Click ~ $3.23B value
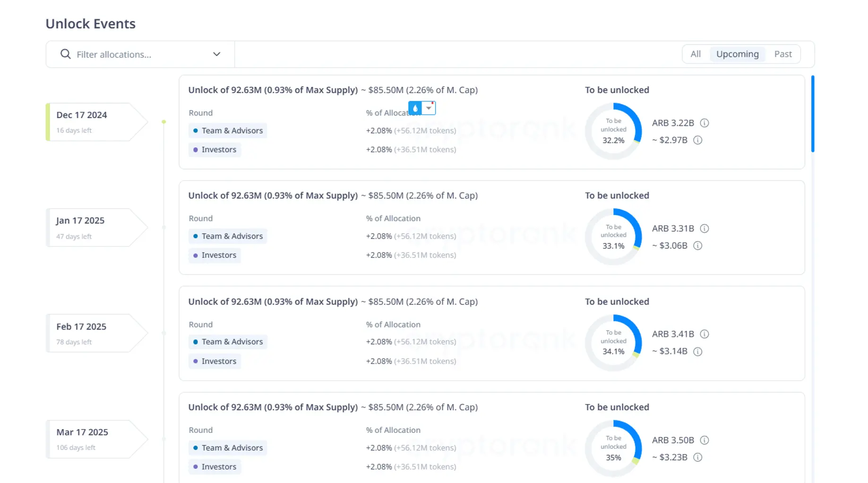 670,457
